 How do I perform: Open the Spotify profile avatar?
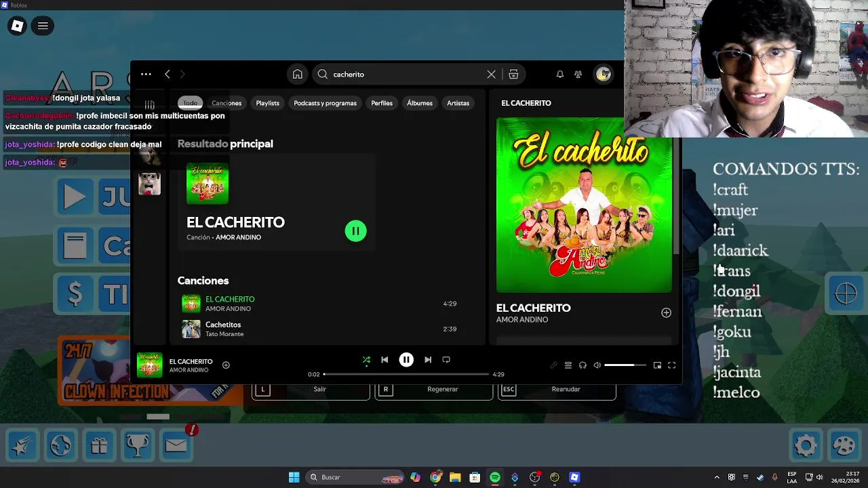[603, 75]
